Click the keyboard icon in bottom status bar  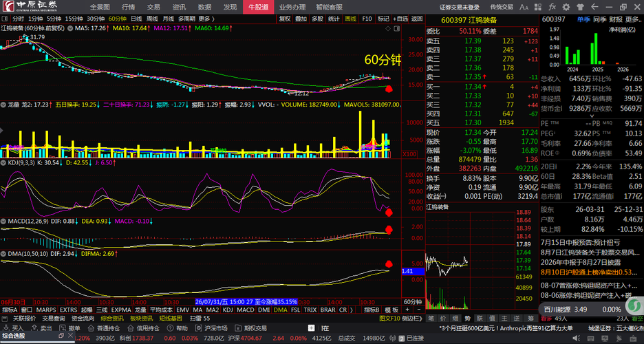[x=590, y=338]
